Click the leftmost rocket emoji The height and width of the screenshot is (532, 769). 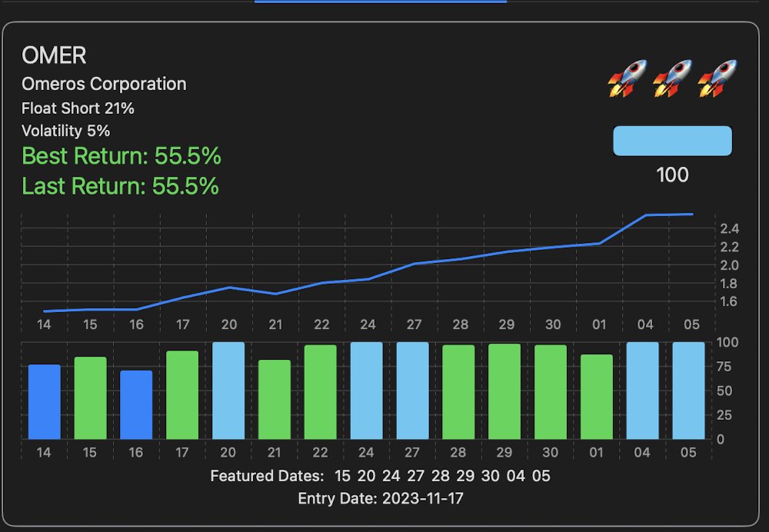tap(628, 78)
